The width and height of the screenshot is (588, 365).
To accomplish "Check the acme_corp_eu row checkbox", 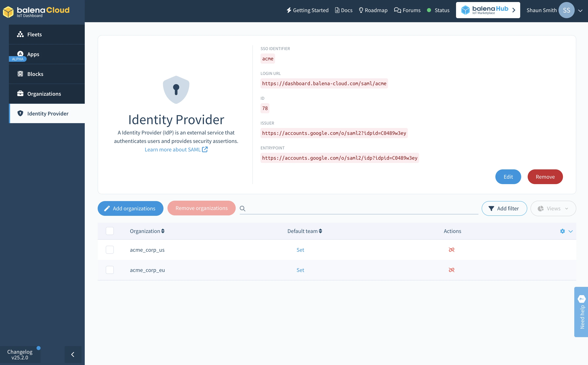I will click(x=110, y=270).
